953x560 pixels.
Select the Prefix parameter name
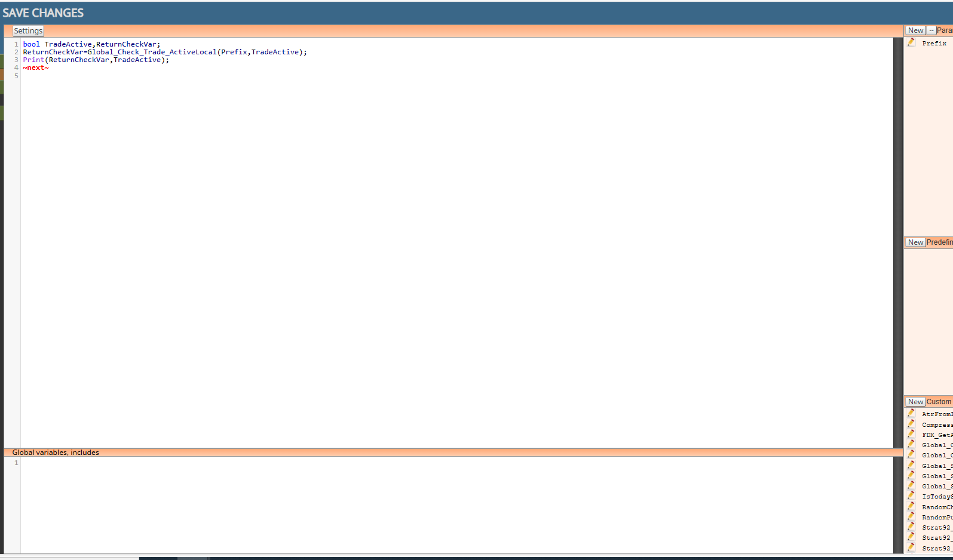(x=934, y=44)
